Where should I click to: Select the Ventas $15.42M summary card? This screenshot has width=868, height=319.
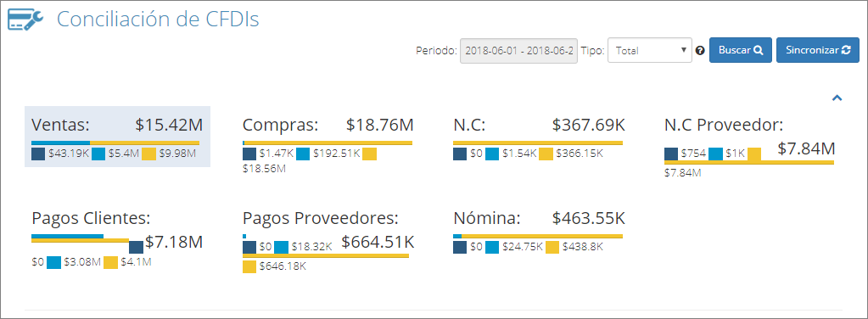pos(117,137)
